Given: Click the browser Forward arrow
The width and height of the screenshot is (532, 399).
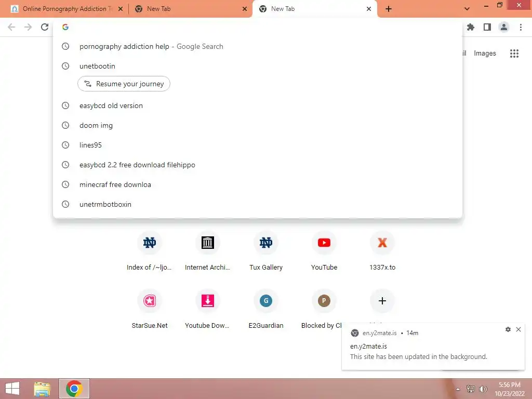Looking at the screenshot, I should [28, 27].
